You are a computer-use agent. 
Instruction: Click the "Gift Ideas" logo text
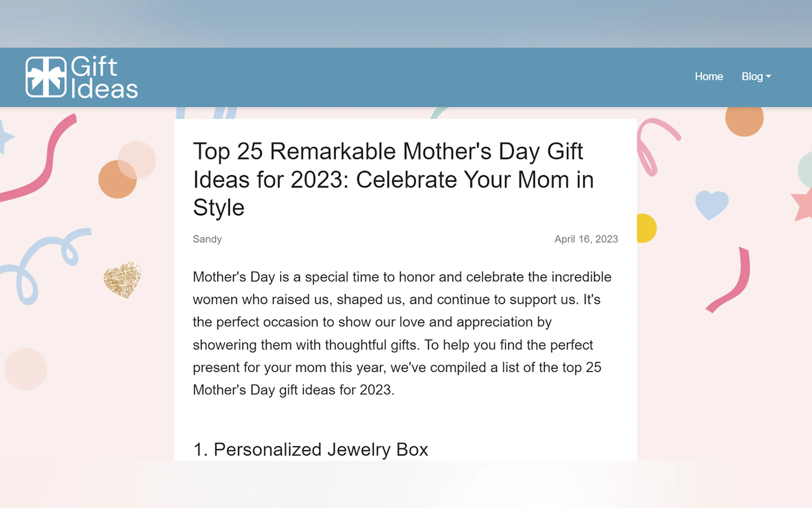(x=104, y=78)
